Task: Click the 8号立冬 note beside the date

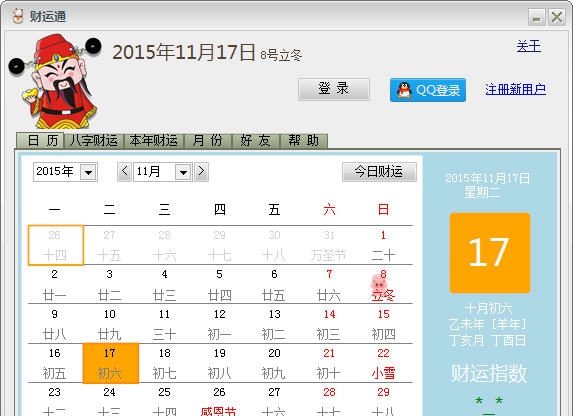Action: 281,55
